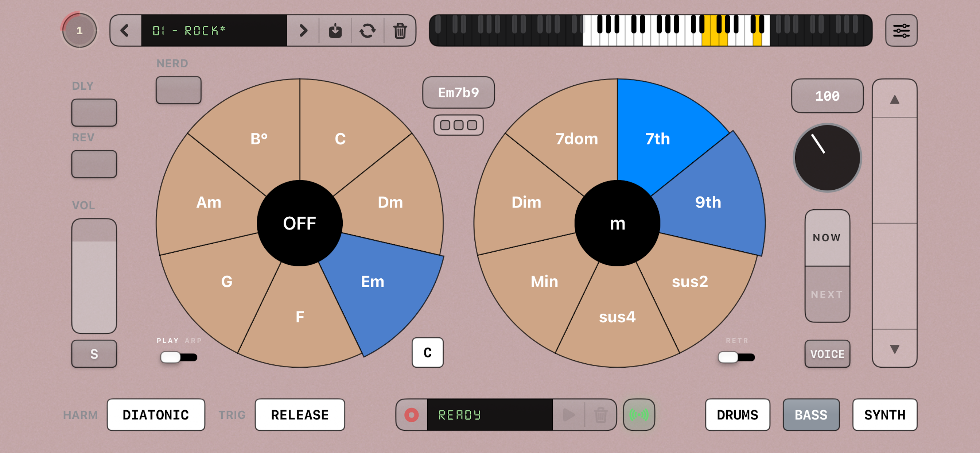Save the preset with download icon
The width and height of the screenshot is (980, 453).
click(x=335, y=30)
